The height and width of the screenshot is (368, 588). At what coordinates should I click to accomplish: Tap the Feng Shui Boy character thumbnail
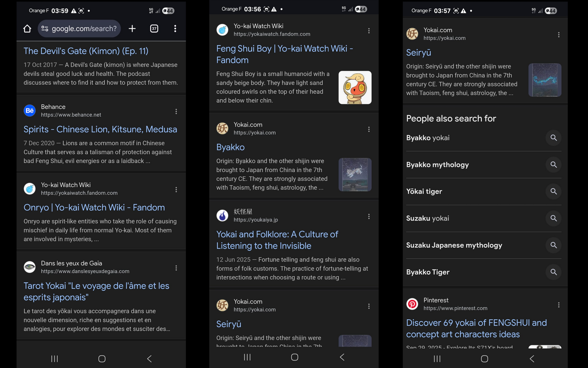tap(355, 87)
